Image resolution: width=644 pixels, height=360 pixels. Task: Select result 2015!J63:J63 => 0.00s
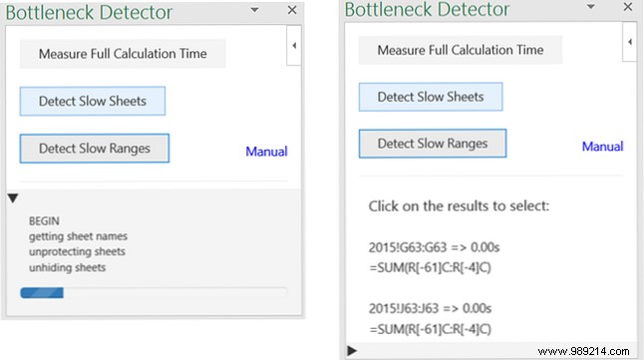[x=430, y=308]
